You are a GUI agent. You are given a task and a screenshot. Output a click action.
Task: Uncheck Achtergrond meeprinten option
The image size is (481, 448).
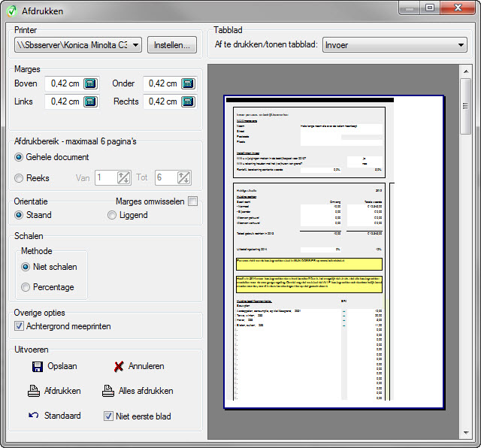coord(20,326)
